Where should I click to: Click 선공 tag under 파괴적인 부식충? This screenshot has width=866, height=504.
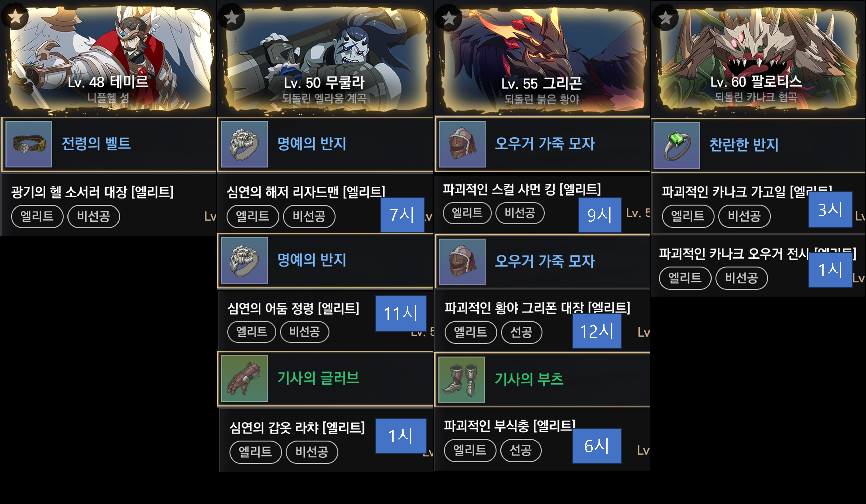[x=521, y=450]
